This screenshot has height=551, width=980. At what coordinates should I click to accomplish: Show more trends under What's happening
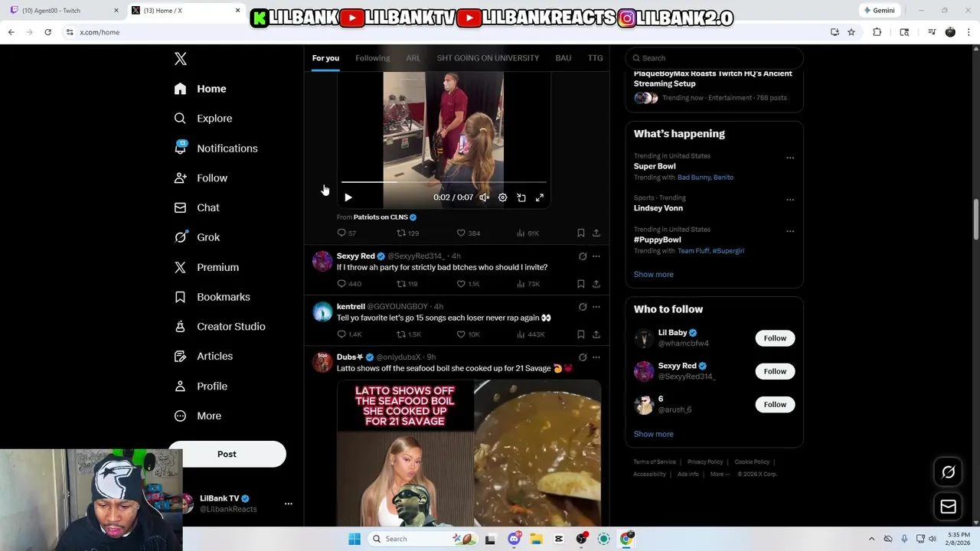coord(653,274)
